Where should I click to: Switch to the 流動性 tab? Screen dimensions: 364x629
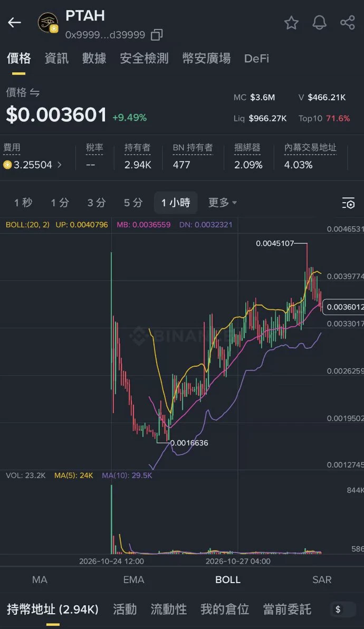[169, 609]
